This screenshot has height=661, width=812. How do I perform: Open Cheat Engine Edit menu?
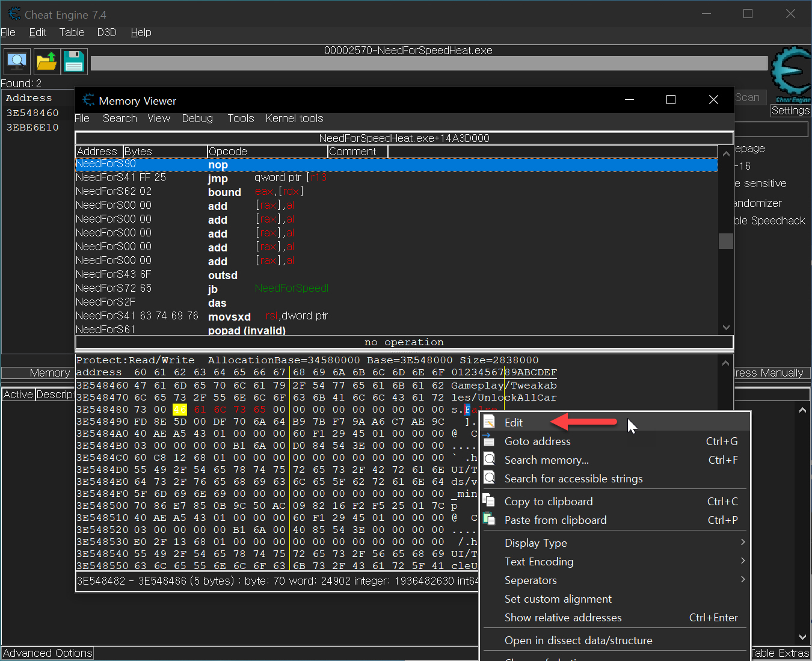(x=37, y=32)
